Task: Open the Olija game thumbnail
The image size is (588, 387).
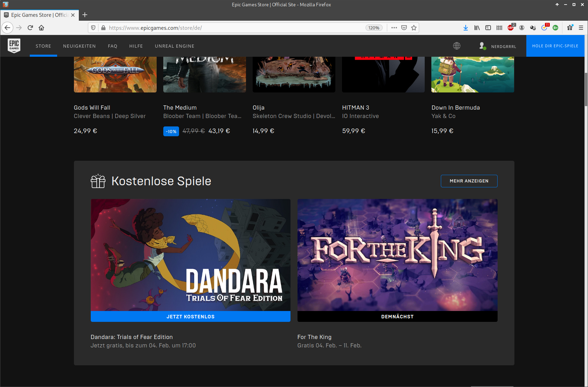Action: (x=294, y=74)
